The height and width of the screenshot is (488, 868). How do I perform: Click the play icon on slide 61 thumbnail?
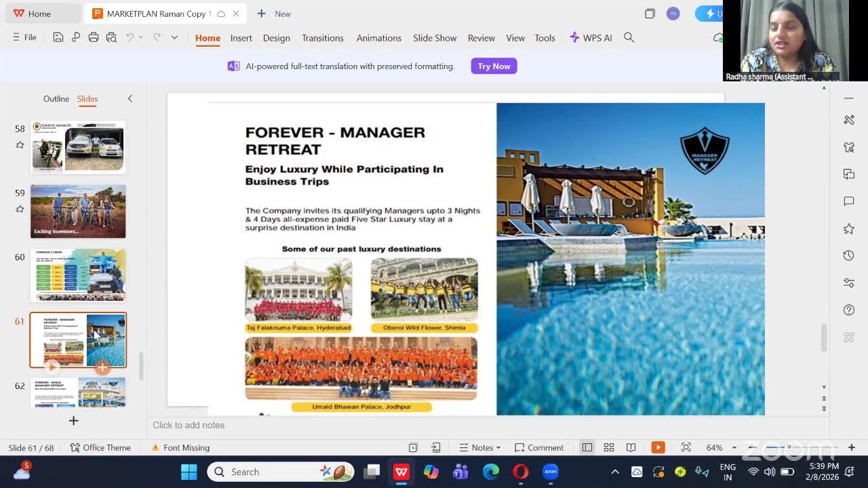tap(52, 367)
